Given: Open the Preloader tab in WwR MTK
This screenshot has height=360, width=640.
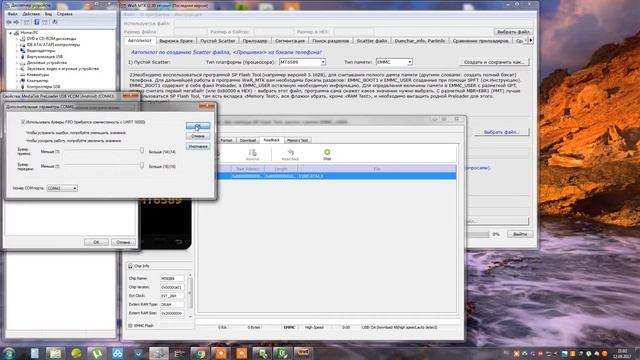Looking at the screenshot, I should pyautogui.click(x=255, y=41).
